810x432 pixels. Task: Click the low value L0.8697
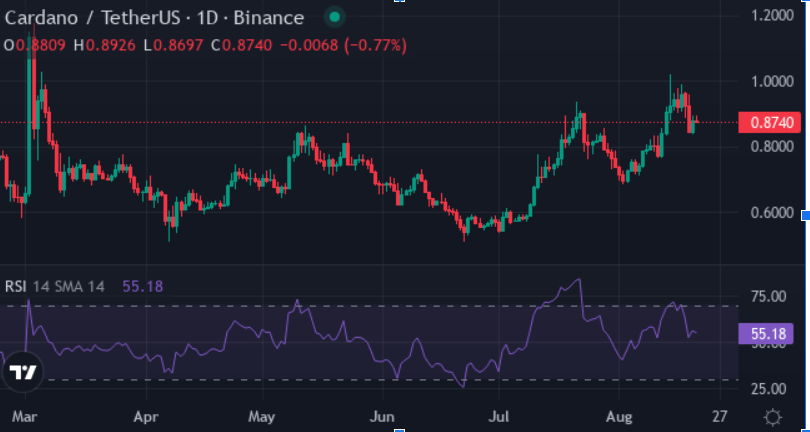tap(173, 45)
